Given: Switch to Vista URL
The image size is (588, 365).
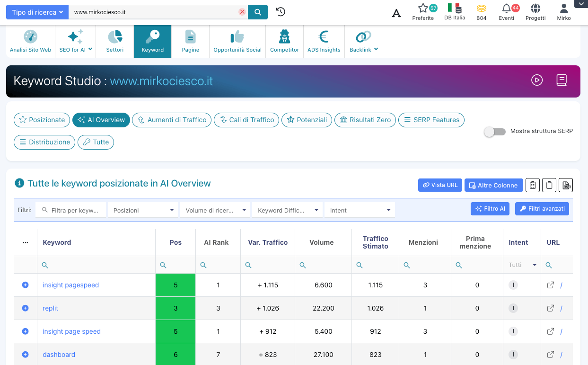Looking at the screenshot, I should [440, 185].
